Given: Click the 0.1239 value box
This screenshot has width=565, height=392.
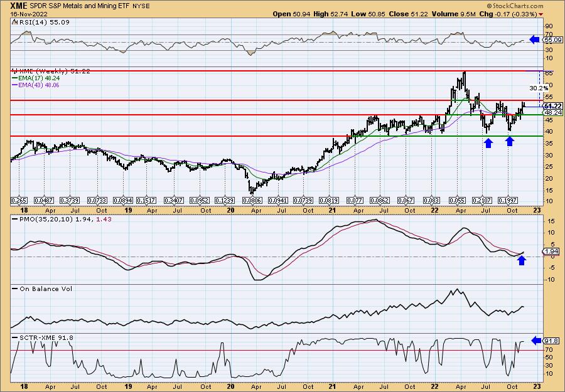Looking at the screenshot, I should pyautogui.click(x=225, y=200).
